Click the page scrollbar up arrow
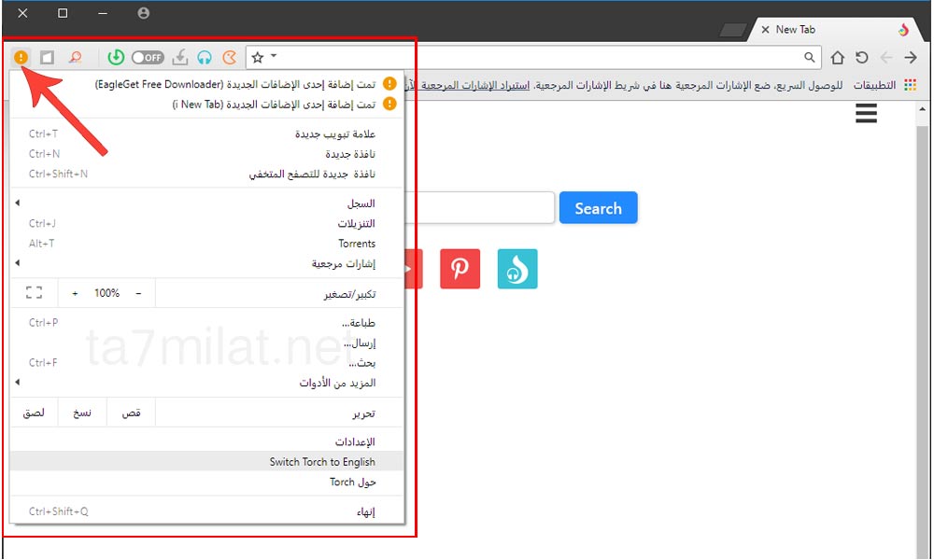The image size is (934, 560). tap(922, 109)
